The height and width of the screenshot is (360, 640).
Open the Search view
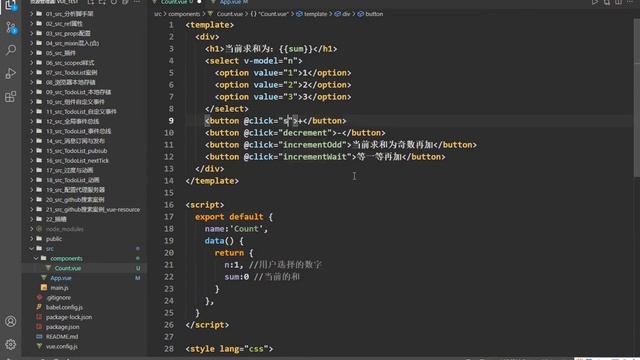tap(11, 50)
